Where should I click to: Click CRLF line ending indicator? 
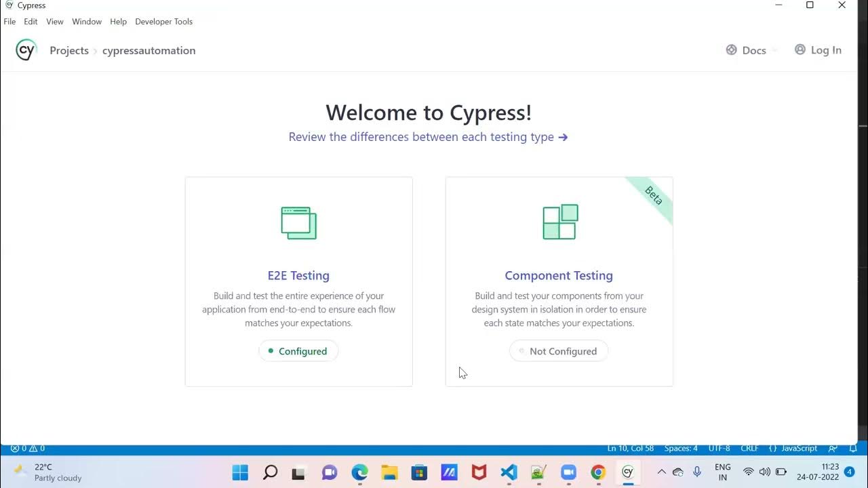(749, 448)
